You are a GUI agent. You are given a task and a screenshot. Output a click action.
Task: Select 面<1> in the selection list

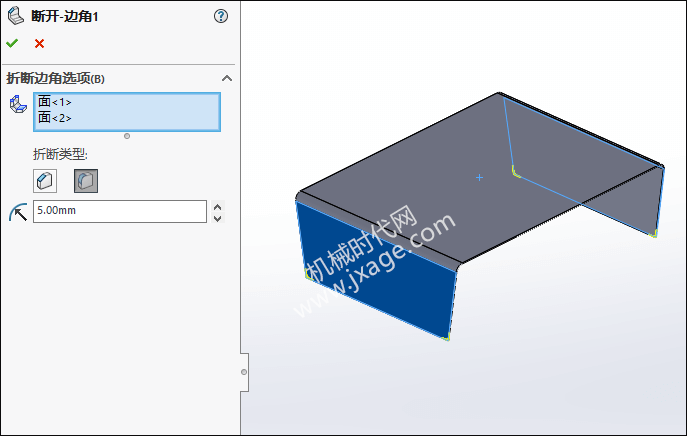[x=54, y=102]
